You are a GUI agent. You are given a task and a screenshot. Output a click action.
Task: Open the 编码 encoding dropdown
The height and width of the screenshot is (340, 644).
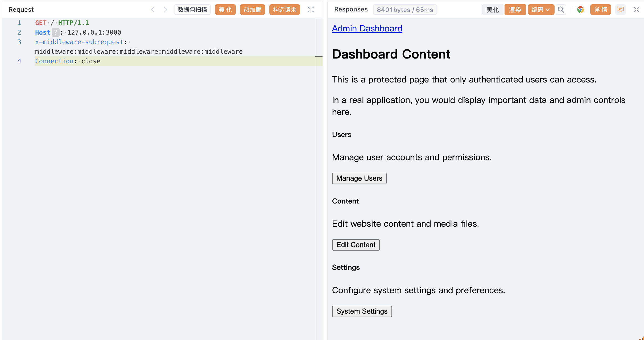click(540, 10)
